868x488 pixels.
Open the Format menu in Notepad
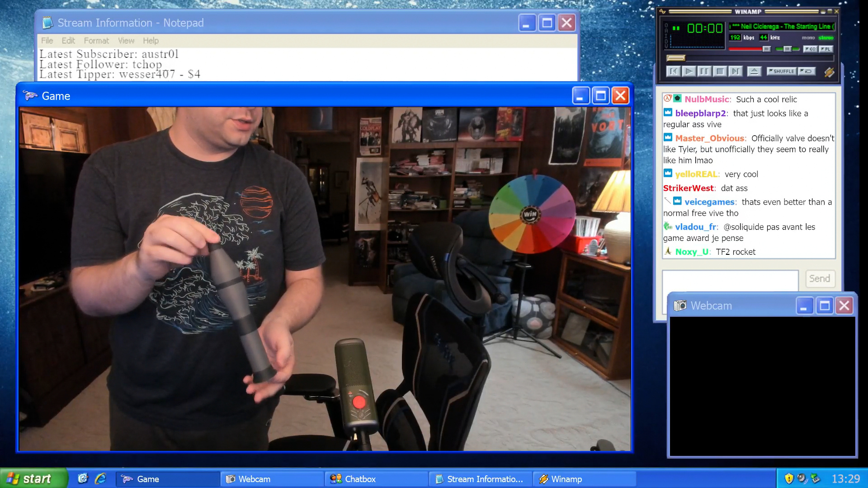tap(96, 41)
